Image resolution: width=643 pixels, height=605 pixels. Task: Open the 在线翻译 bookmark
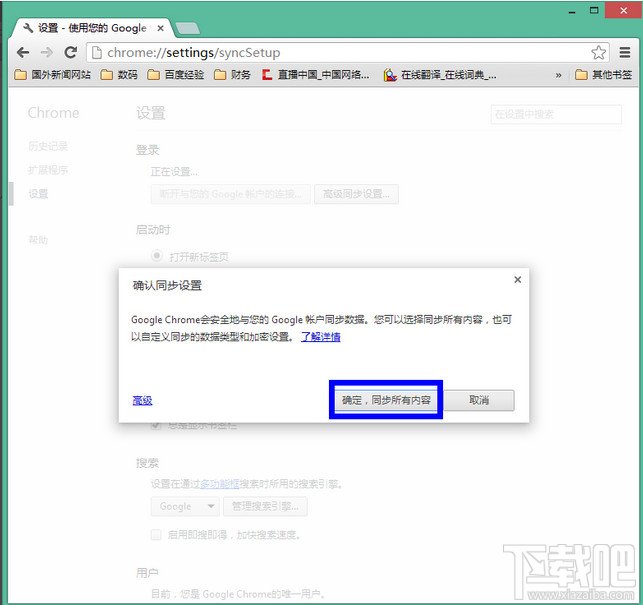click(440, 75)
